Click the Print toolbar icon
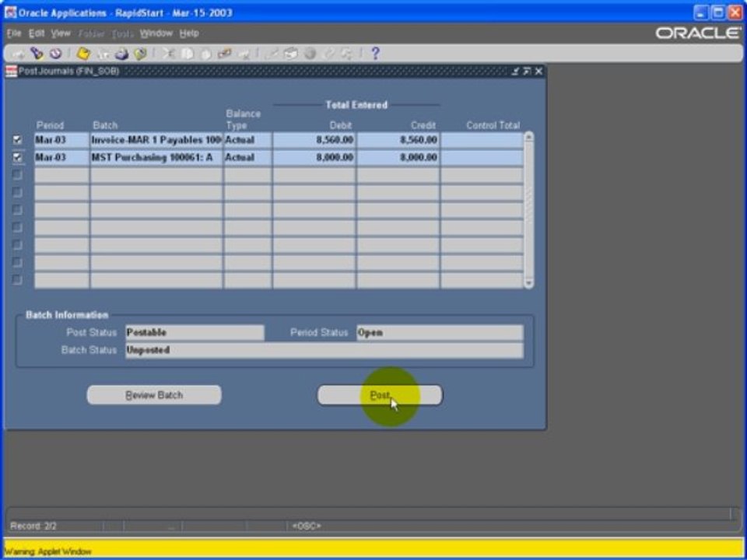Viewport: 747px width, 560px height. [x=121, y=54]
